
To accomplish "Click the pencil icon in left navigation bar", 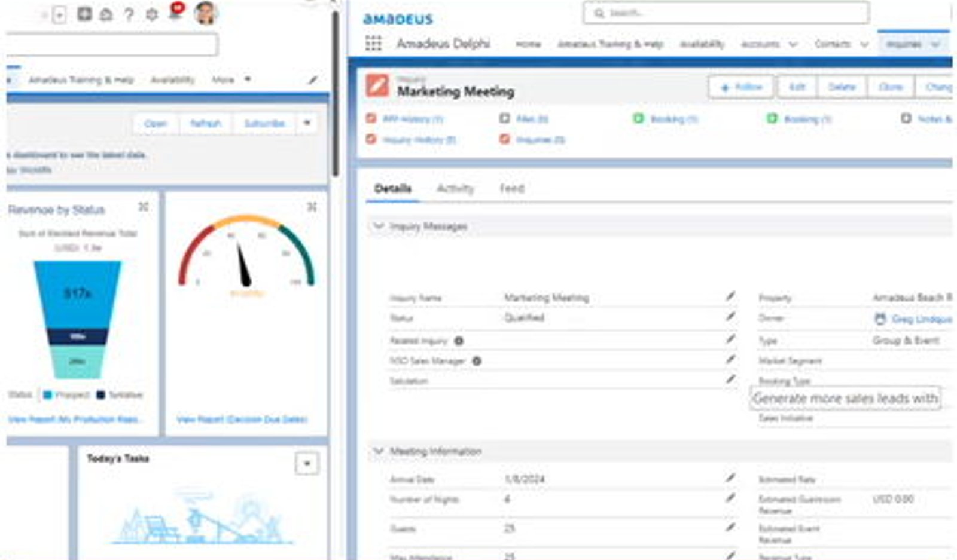I will pos(313,79).
